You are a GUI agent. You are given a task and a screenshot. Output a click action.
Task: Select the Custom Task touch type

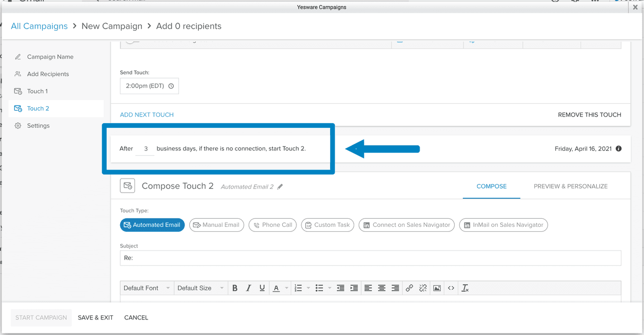coord(328,225)
